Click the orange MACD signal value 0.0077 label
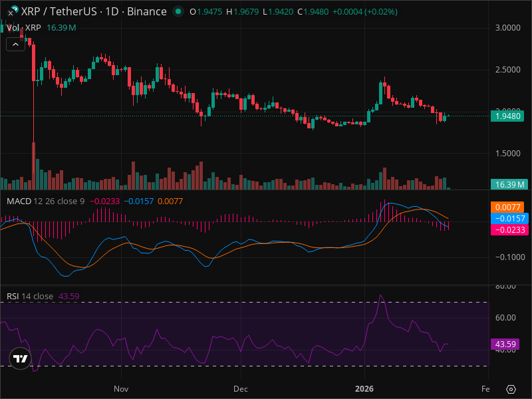 [x=507, y=207]
